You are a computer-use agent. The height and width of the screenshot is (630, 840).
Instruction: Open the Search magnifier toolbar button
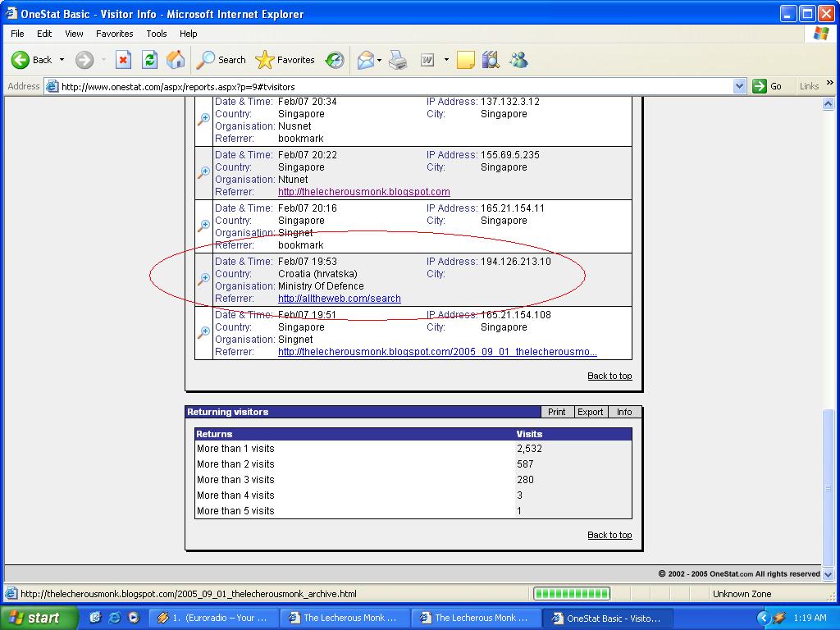point(221,59)
